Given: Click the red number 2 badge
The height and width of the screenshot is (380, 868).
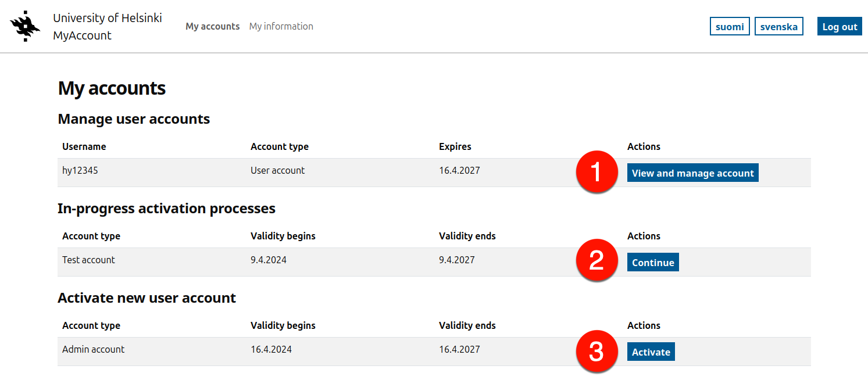Looking at the screenshot, I should point(596,261).
